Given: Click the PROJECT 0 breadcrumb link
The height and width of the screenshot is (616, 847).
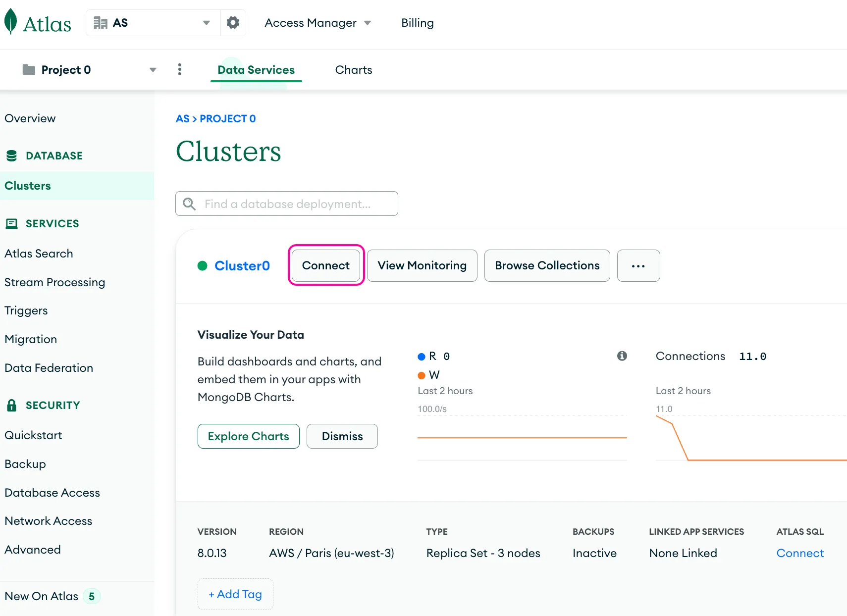Looking at the screenshot, I should tap(228, 118).
